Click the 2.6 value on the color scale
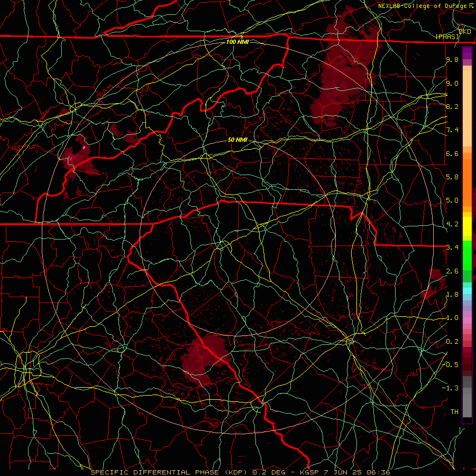The image size is (476, 476). pos(452,271)
